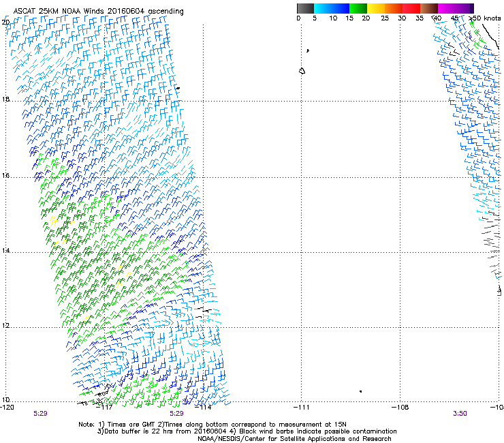Select the longitude label '-114'
Viewport: 504px width, 443px height.
point(203,408)
